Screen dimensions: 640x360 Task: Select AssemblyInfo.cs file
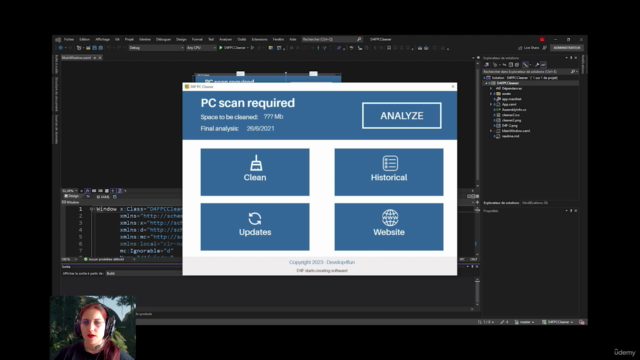[x=513, y=109]
